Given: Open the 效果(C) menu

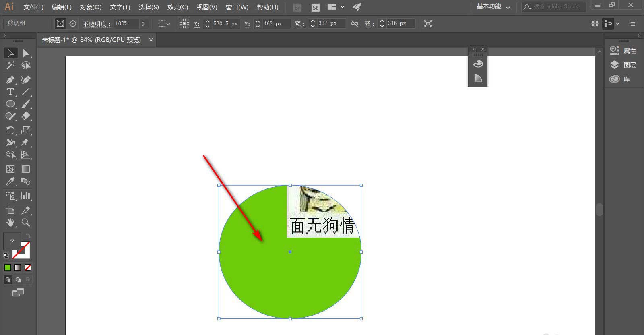Looking at the screenshot, I should pyautogui.click(x=178, y=7).
